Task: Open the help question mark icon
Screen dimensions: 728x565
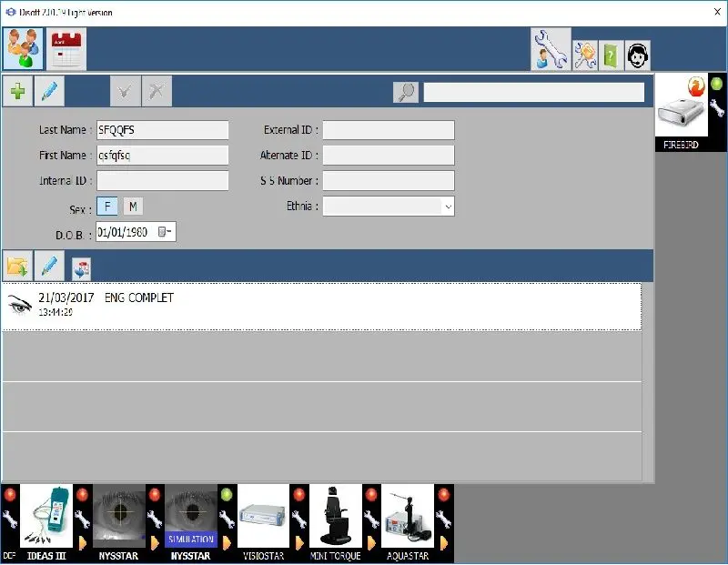Action: tap(611, 55)
